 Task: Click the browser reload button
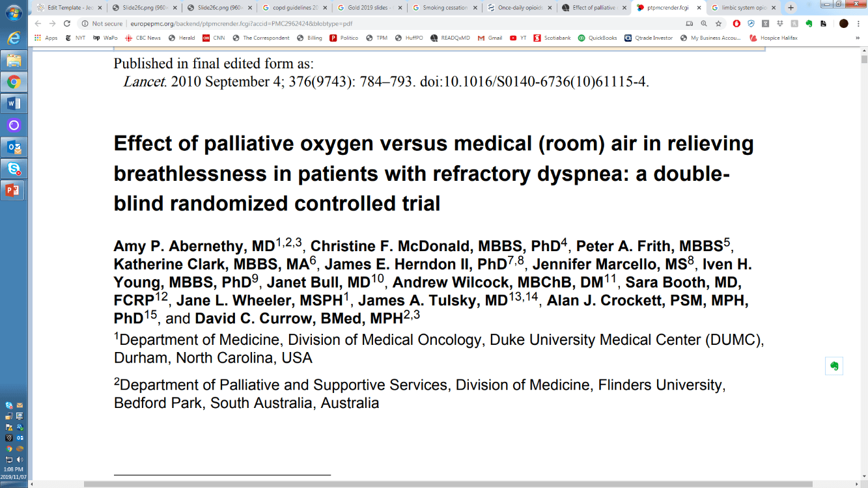pos(66,23)
